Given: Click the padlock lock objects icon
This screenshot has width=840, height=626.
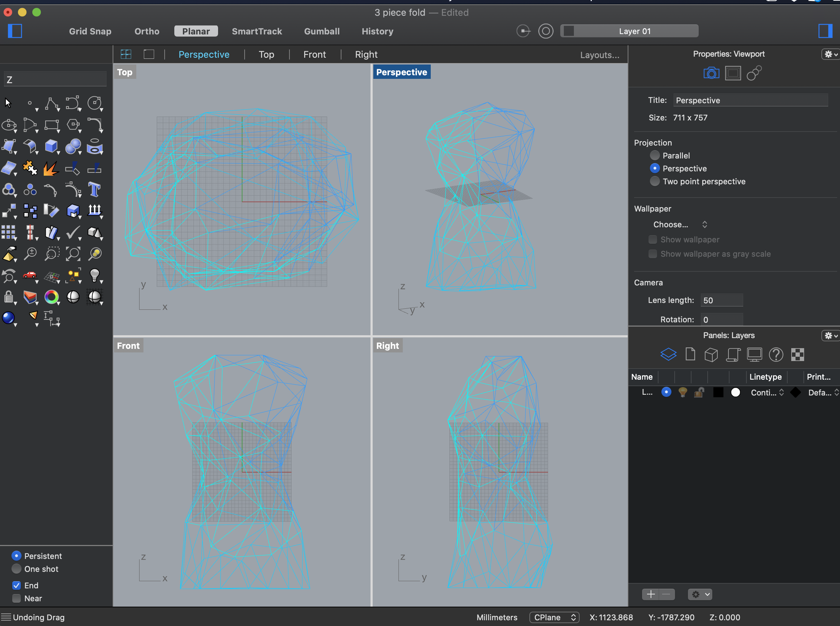Looking at the screenshot, I should (9, 297).
